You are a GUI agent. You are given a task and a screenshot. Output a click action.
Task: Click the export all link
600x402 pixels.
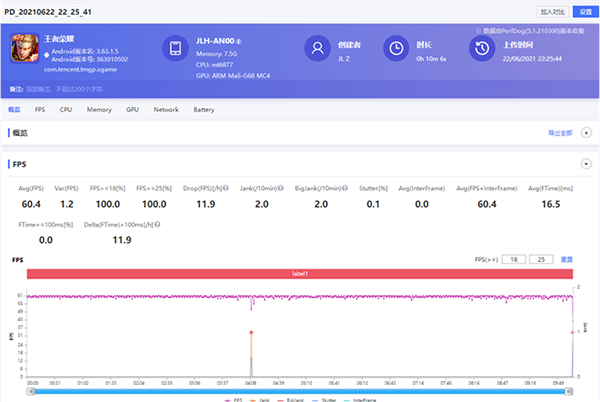(559, 132)
